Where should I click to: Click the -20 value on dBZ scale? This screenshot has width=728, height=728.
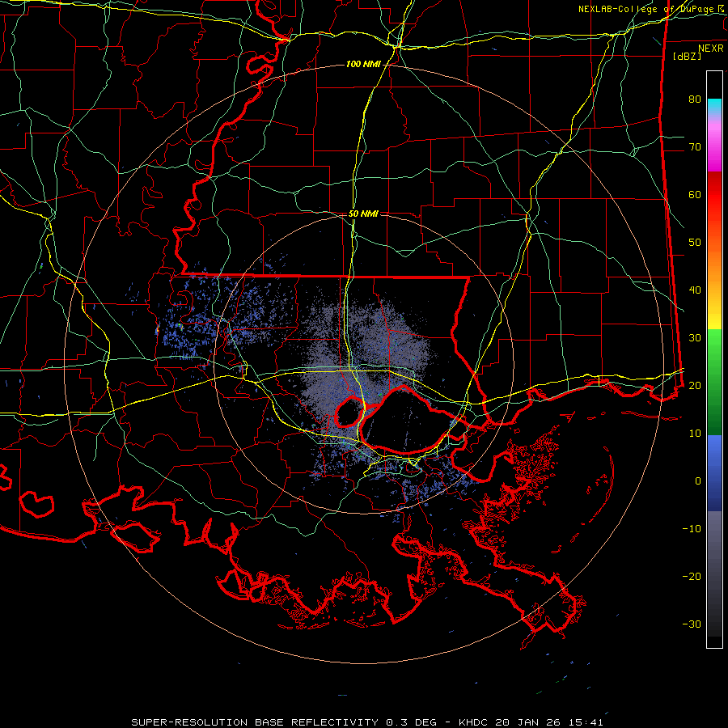[692, 576]
